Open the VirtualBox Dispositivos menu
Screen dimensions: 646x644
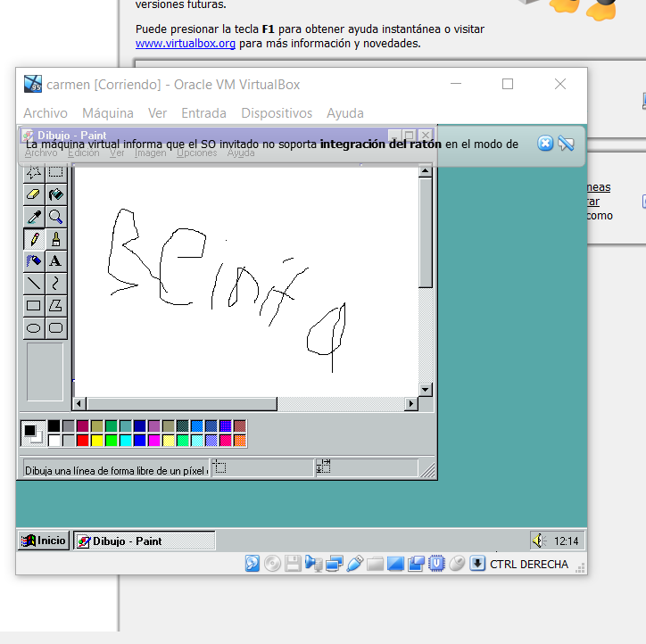[x=277, y=112]
